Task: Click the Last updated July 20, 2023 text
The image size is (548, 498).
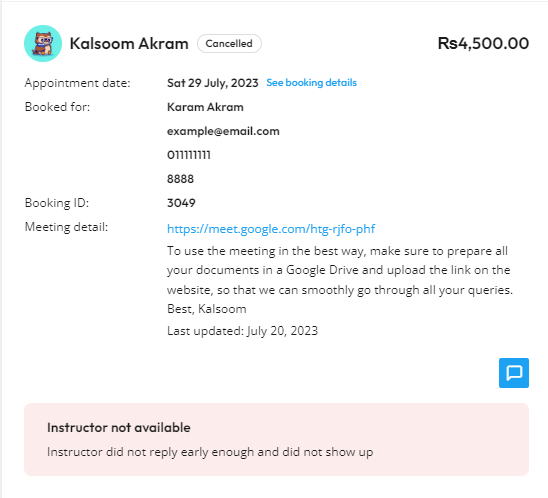Action: 242,331
